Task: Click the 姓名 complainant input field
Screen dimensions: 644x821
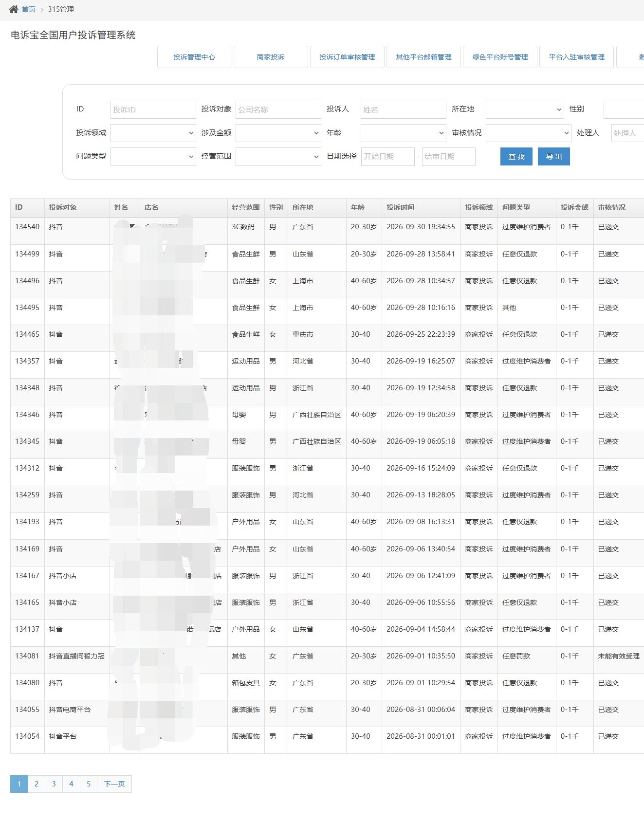Action: (x=404, y=109)
